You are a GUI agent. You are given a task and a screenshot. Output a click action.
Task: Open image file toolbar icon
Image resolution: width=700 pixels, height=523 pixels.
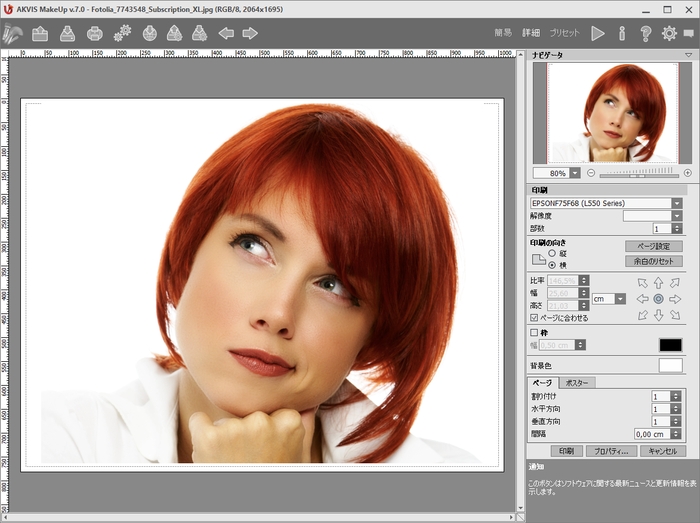tap(40, 33)
